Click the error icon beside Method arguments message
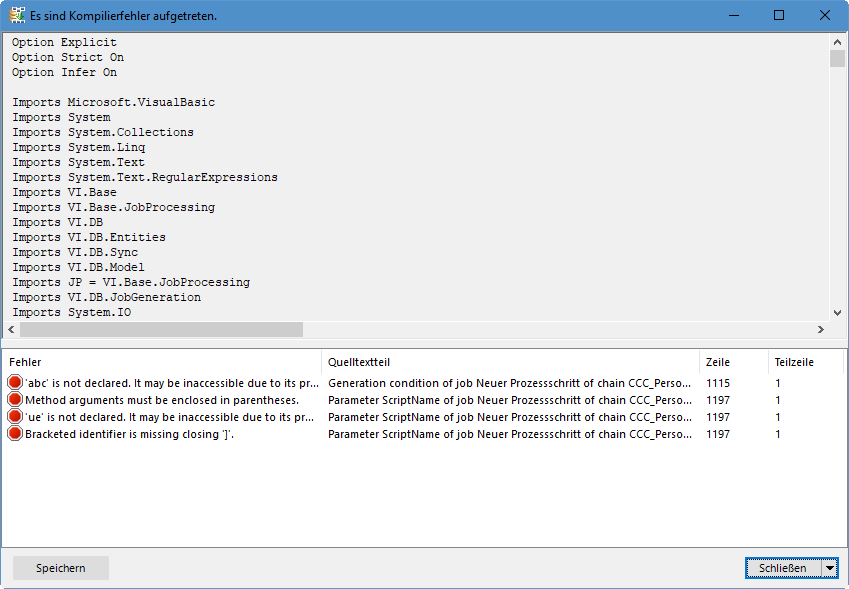Viewport: 849px width, 589px height. point(15,400)
